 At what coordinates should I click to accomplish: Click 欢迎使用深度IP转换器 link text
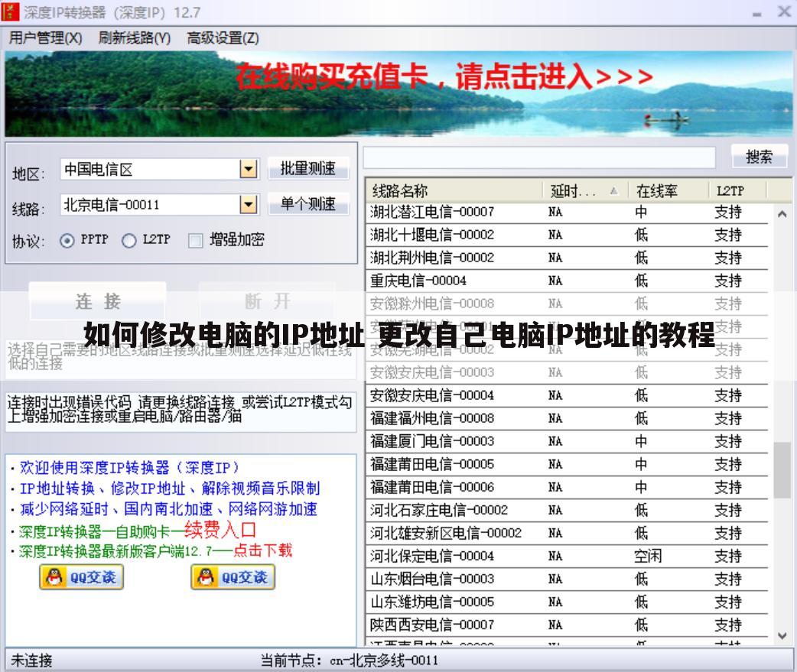pos(129,467)
